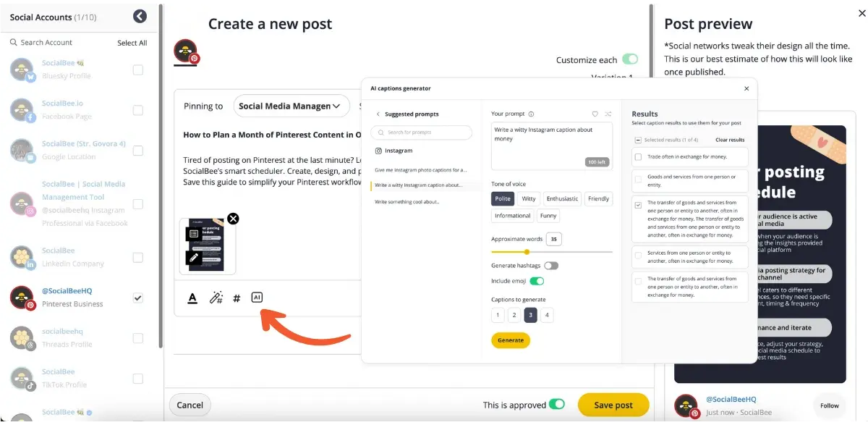Choose the Informational tone of voice
868x425 pixels.
[x=512, y=215]
